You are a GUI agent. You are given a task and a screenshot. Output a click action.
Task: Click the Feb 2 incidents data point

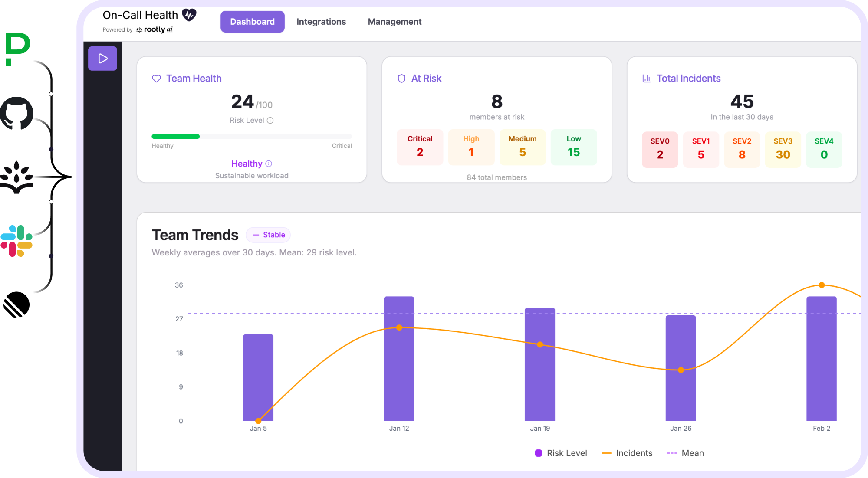(822, 285)
